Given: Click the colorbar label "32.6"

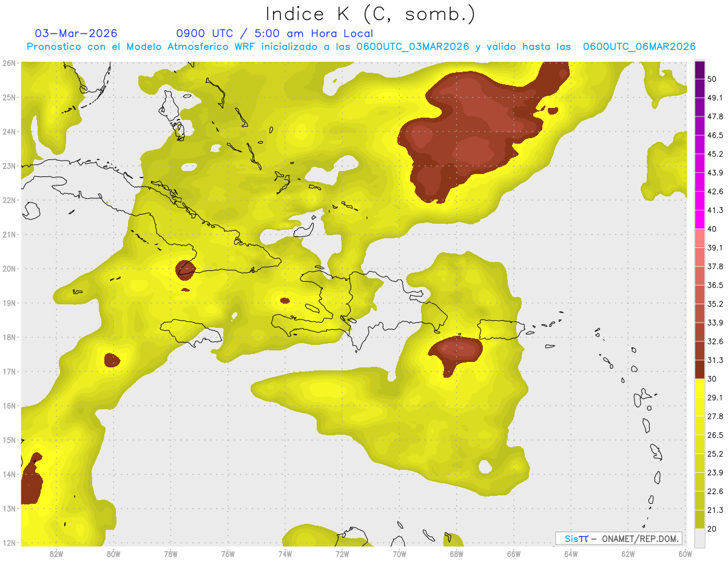Looking at the screenshot, I should click(x=715, y=341).
